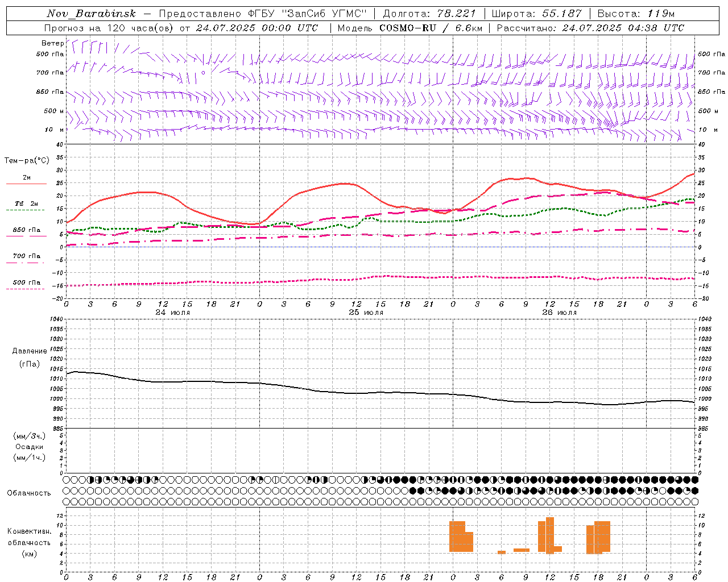Click the tallest orange convective bar near 26 июля 12h
Viewport: 728px width, 582px height.
pyautogui.click(x=550, y=535)
